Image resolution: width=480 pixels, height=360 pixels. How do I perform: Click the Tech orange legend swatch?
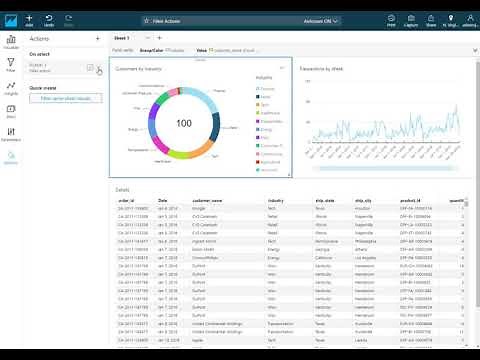[258, 105]
